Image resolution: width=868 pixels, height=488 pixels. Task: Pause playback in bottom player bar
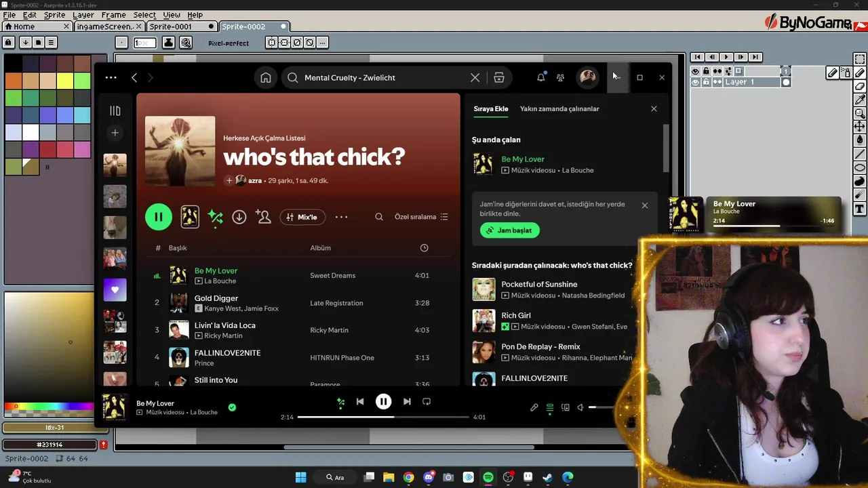(383, 401)
